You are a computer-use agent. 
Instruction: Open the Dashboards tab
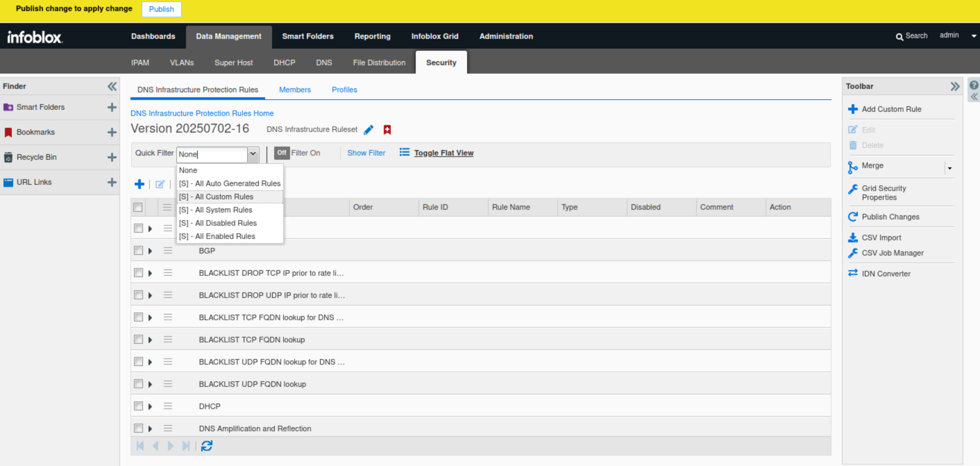tap(153, 36)
